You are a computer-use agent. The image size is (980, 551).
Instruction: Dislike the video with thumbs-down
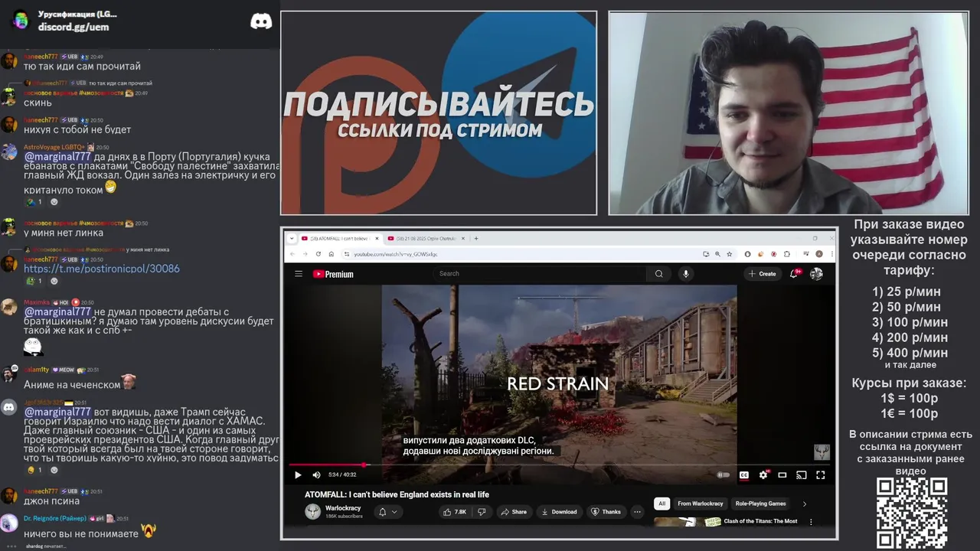coord(482,512)
